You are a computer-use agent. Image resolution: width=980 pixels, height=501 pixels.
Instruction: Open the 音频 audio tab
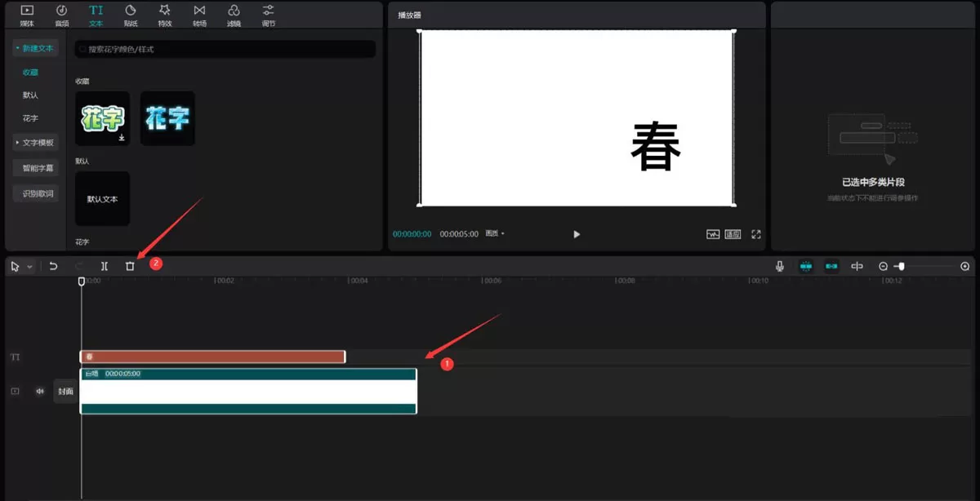(62, 14)
